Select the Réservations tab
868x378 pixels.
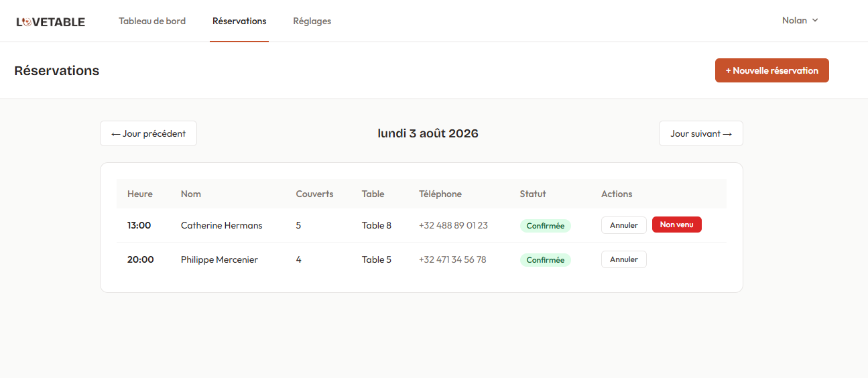239,21
